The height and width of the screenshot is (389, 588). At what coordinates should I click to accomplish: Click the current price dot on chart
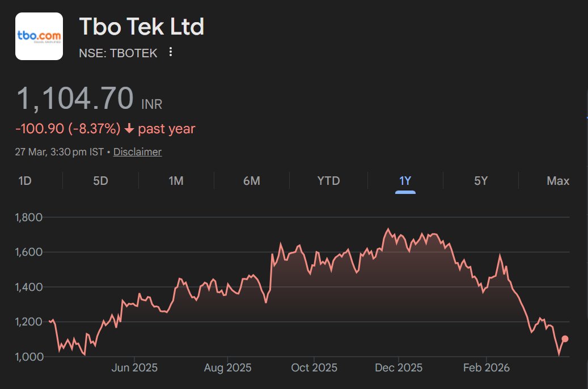click(x=565, y=339)
